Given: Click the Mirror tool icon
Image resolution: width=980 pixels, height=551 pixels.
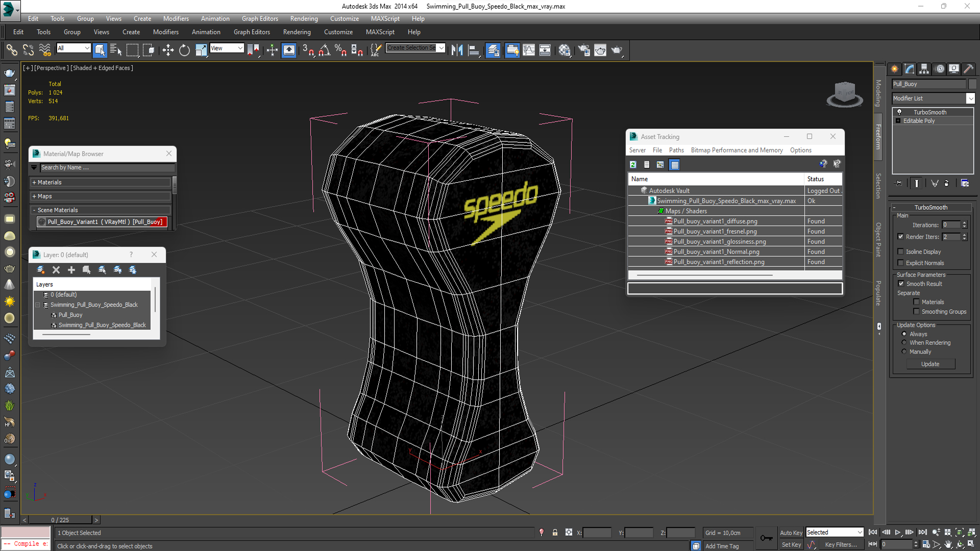Looking at the screenshot, I should pos(457,50).
